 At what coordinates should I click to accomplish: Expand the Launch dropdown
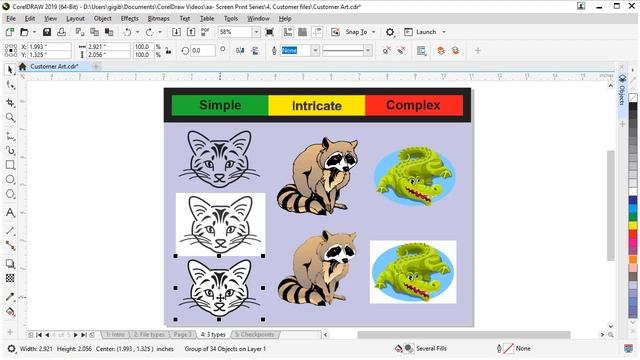444,32
